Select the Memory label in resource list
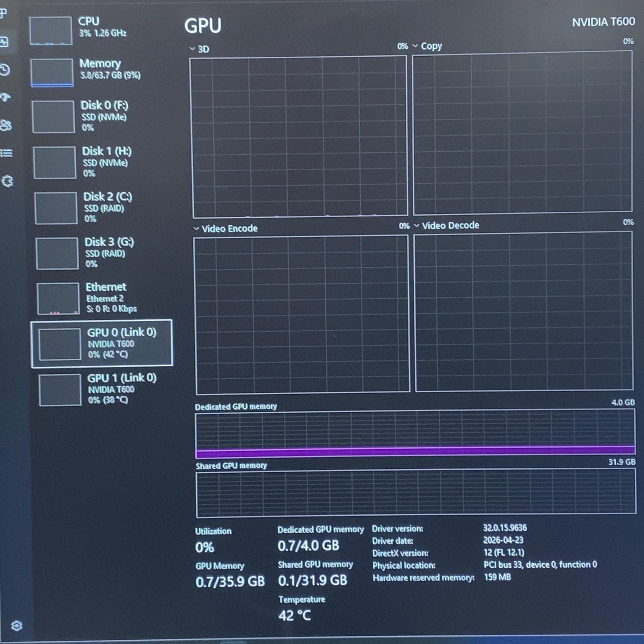This screenshot has width=644, height=644. point(100,64)
